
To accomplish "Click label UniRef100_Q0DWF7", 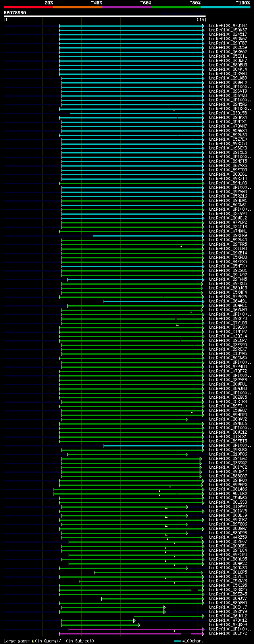I will [x=228, y=61].
